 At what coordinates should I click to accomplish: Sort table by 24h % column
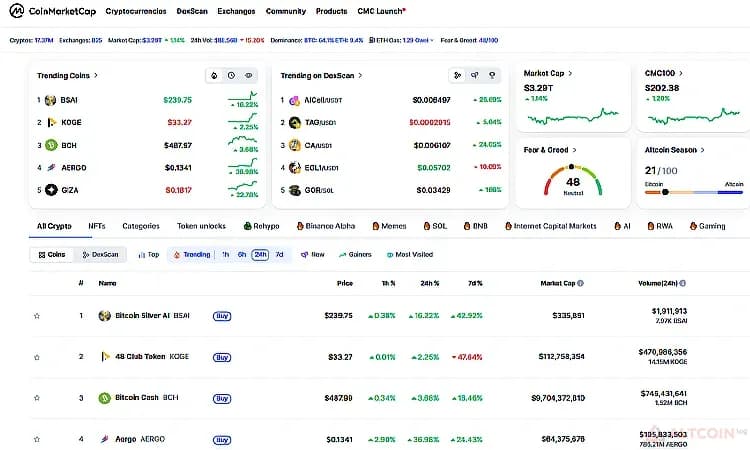click(x=430, y=284)
